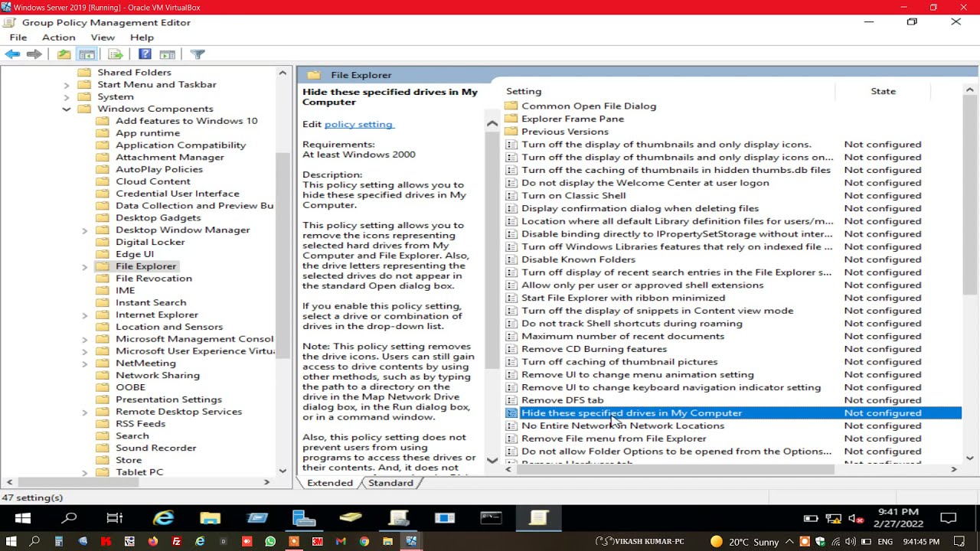Screen dimensions: 980x551
Task: Open Help via the question-mark icon
Action: coord(145,54)
